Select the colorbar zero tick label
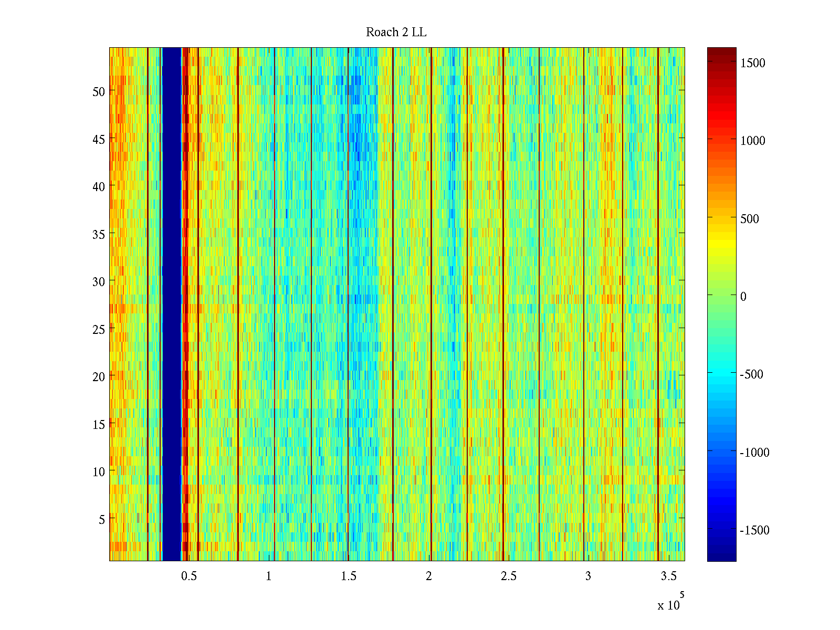The width and height of the screenshot is (840, 630). (743, 297)
